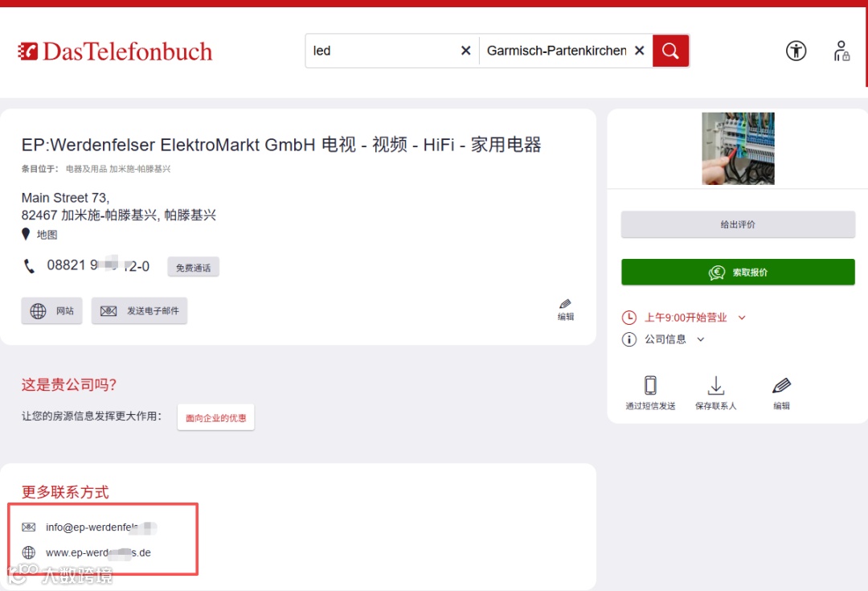This screenshot has height=591, width=868.
Task: Click the 发送电子邮件 send email button
Action: 139,310
